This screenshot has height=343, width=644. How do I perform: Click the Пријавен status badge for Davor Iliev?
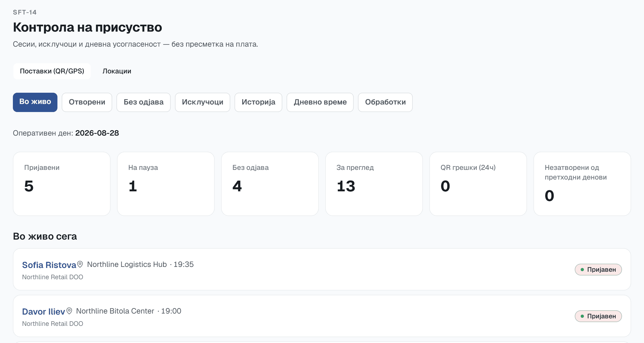(x=598, y=316)
